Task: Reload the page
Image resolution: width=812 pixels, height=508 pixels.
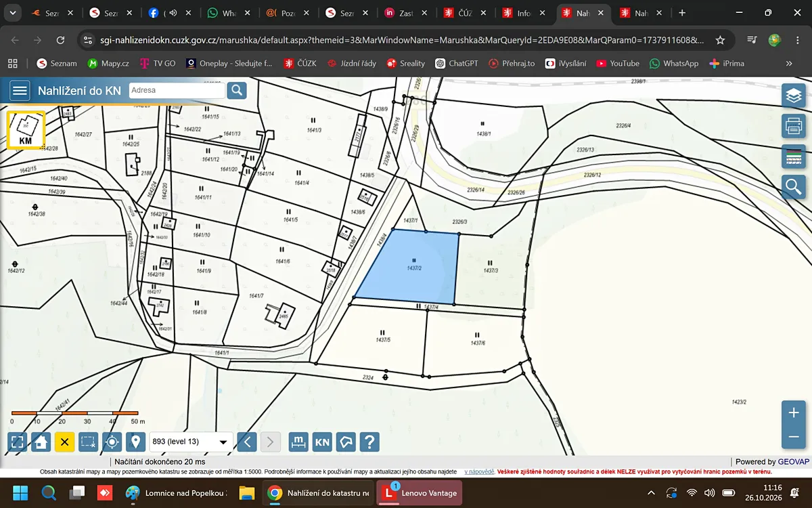Action: tap(60, 40)
